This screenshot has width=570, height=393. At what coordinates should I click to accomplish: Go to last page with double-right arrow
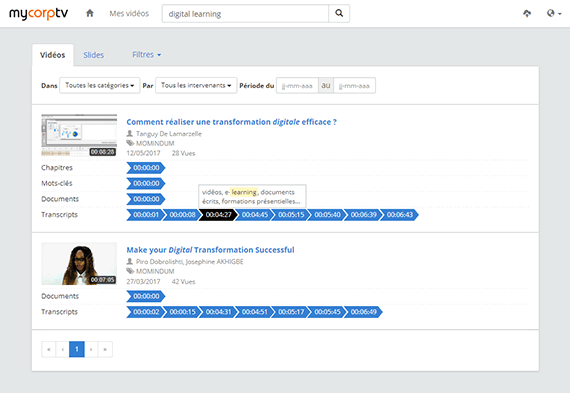pyautogui.click(x=105, y=349)
